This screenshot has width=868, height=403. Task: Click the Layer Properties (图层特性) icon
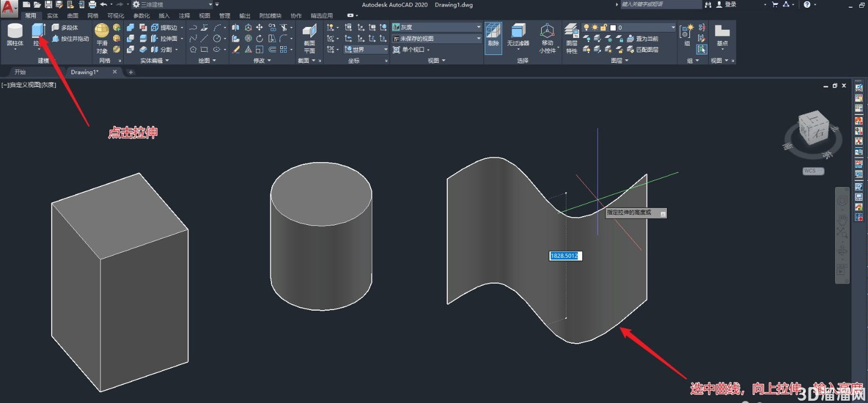click(x=572, y=38)
